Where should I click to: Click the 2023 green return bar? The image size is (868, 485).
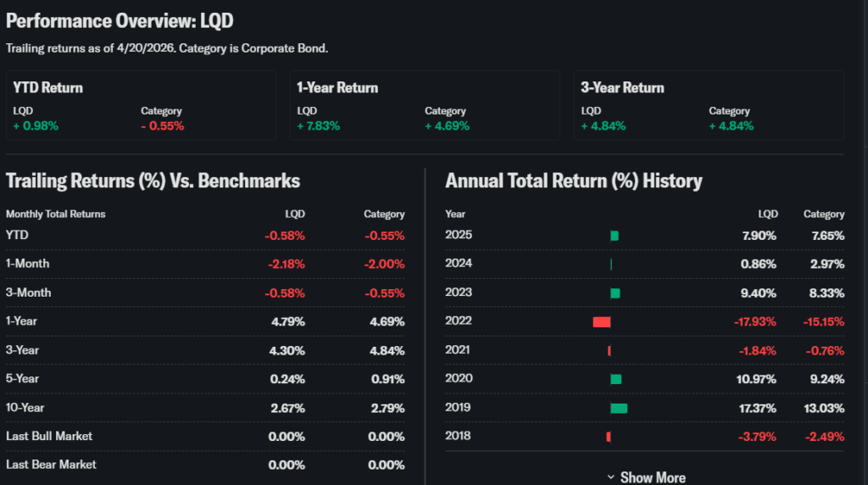click(x=615, y=293)
